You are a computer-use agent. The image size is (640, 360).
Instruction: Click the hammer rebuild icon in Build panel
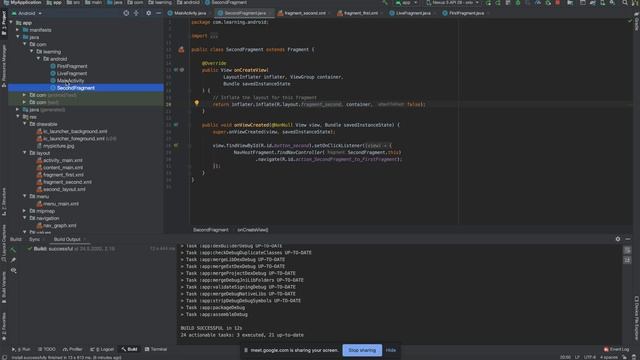[13, 249]
